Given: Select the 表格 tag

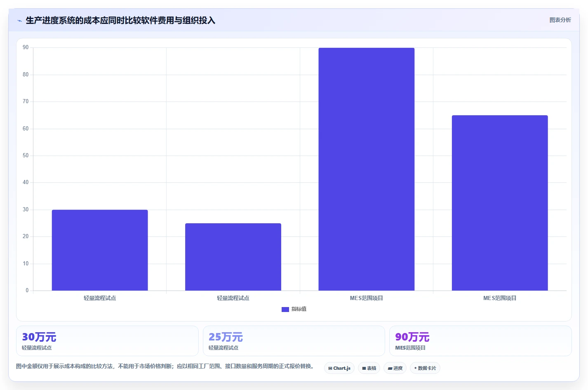Looking at the screenshot, I should tap(369, 368).
